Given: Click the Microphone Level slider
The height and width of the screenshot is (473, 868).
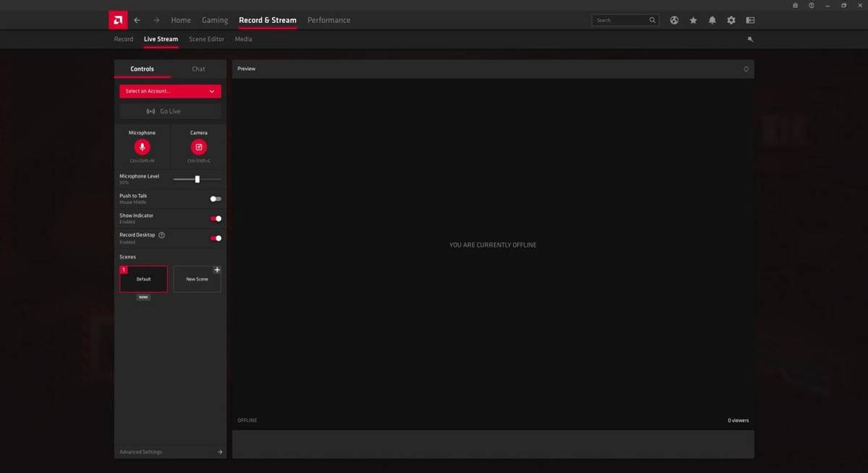Looking at the screenshot, I should [197, 179].
